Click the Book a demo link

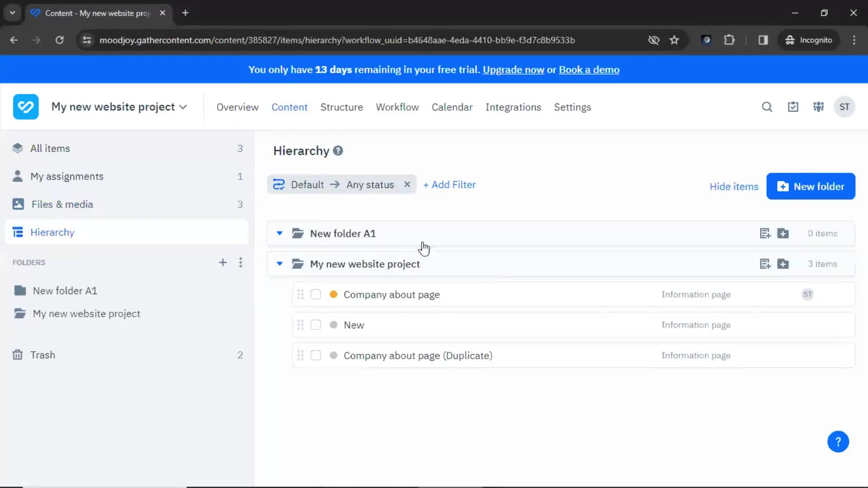pyautogui.click(x=589, y=70)
